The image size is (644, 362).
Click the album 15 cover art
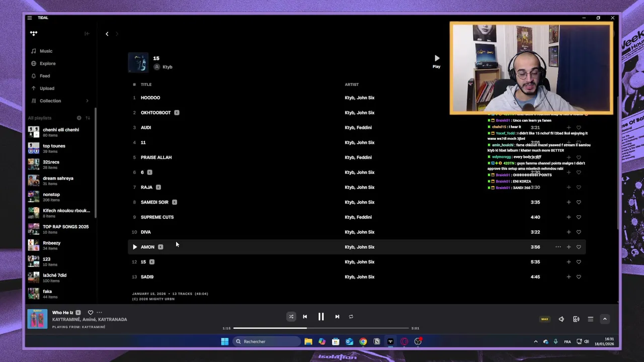tap(138, 62)
